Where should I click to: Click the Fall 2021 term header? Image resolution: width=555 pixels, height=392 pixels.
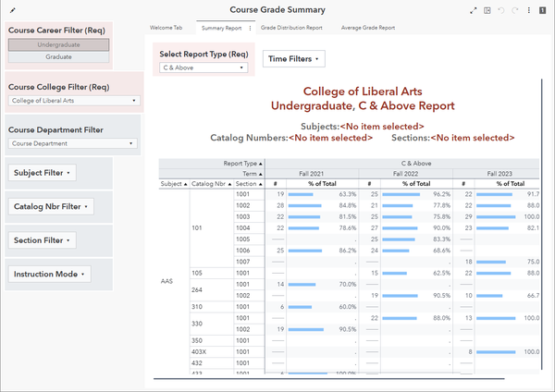click(312, 174)
